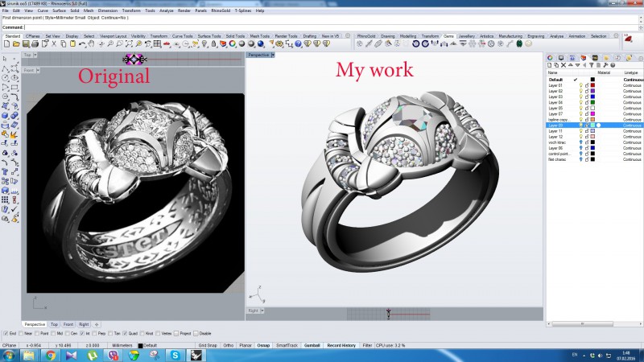This screenshot has height=362, width=644.
Task: Click the four-viewport layout icon
Action: pos(157,43)
